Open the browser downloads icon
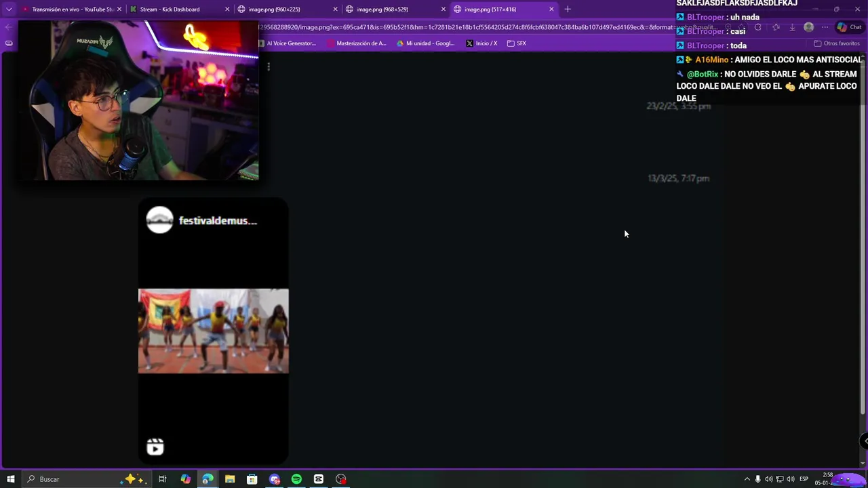Screen dimensions: 868x488 point(792,27)
